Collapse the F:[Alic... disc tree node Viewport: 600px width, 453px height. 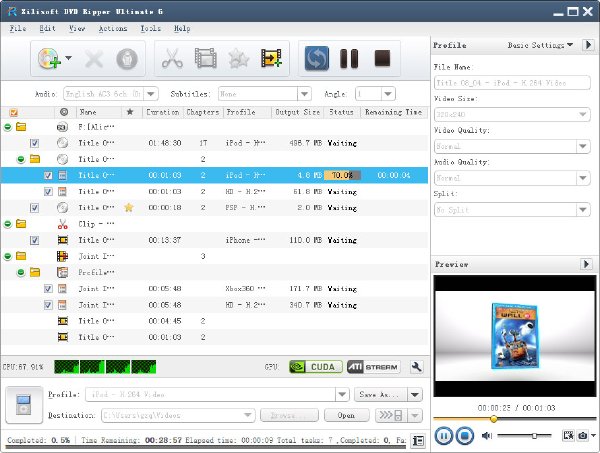click(7, 127)
